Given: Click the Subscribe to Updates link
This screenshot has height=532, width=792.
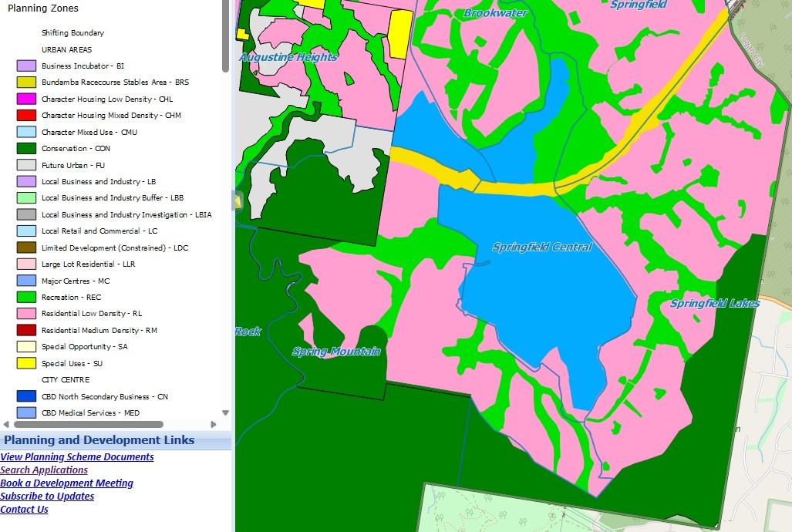Looking at the screenshot, I should coord(47,497).
